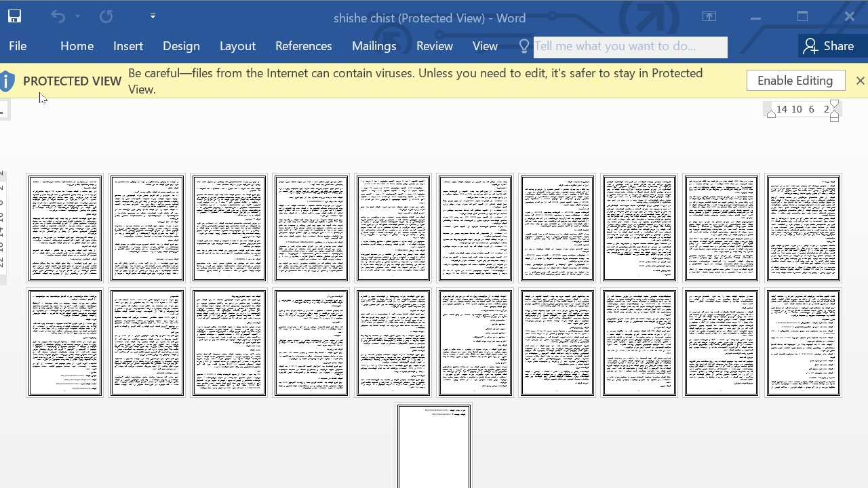
Task: Click the Enable Editing button
Action: coord(795,81)
